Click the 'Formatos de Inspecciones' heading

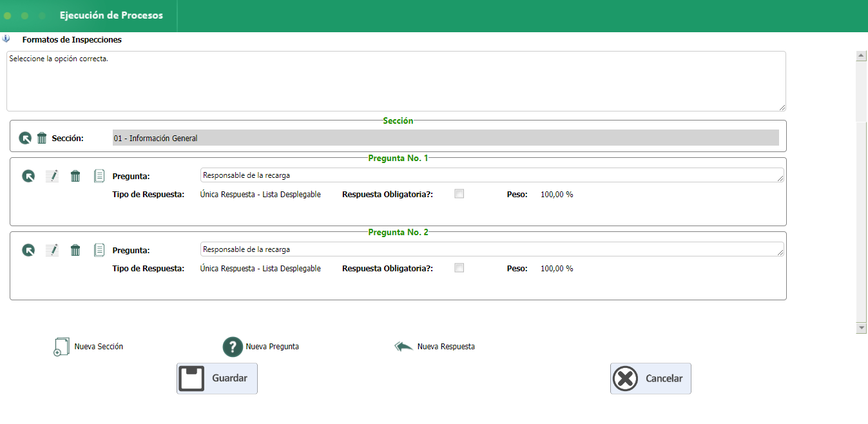(x=72, y=39)
